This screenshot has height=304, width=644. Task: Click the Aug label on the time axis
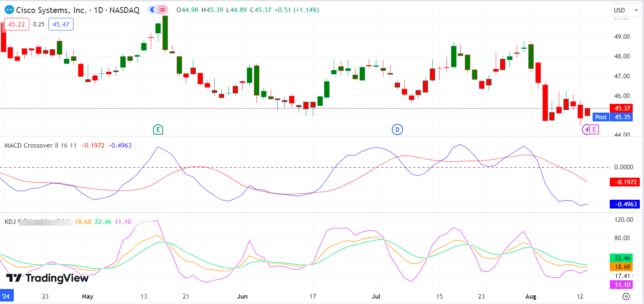531,296
